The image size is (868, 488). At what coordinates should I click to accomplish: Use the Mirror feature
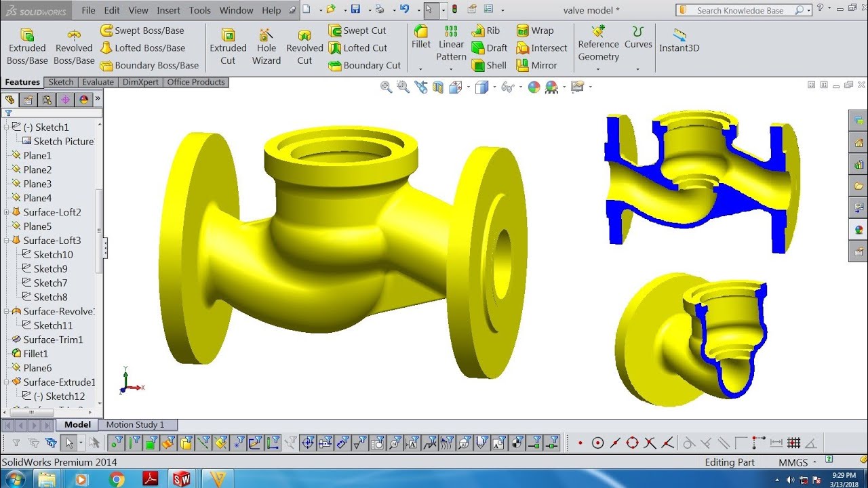536,66
